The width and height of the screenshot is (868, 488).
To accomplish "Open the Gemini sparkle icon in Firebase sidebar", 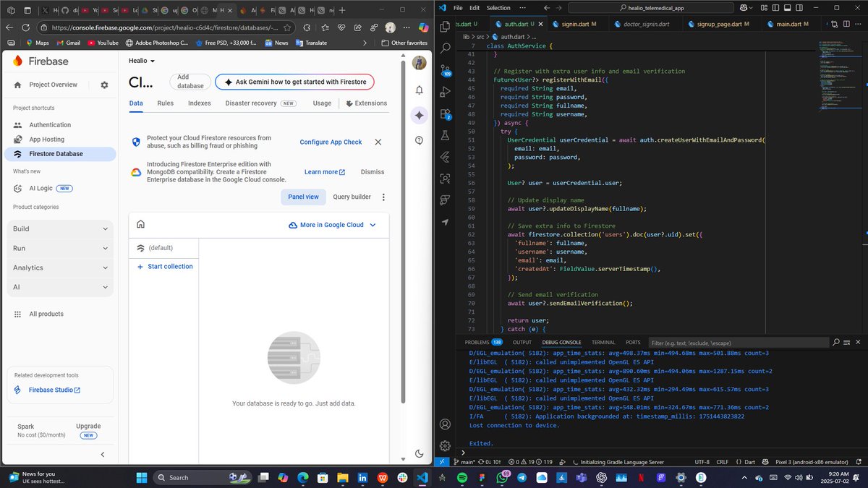I will 419,115.
